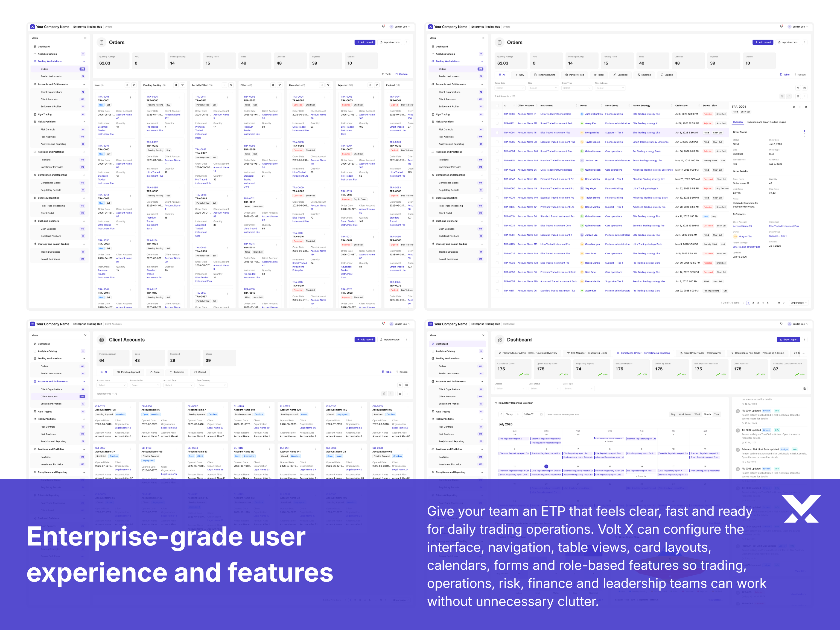Close the Menu sidebar in Client Accounts window

click(x=85, y=335)
